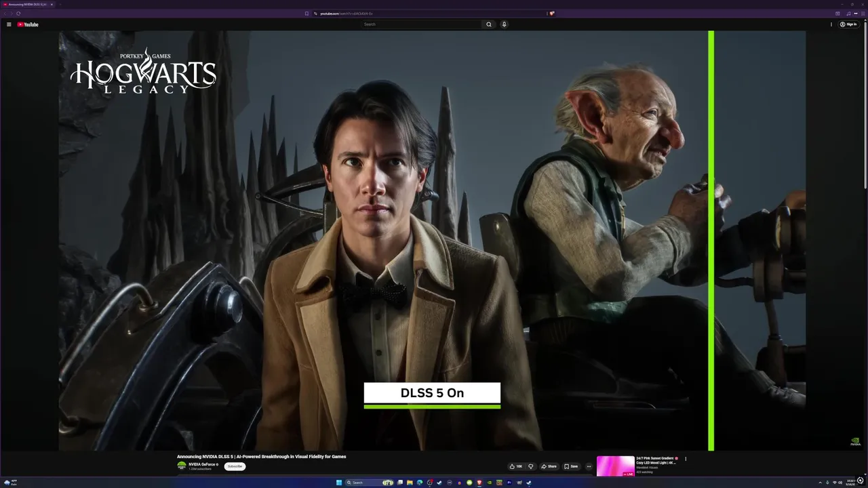Share the DLSS 5 video
This screenshot has width=868, height=488.
pyautogui.click(x=549, y=466)
